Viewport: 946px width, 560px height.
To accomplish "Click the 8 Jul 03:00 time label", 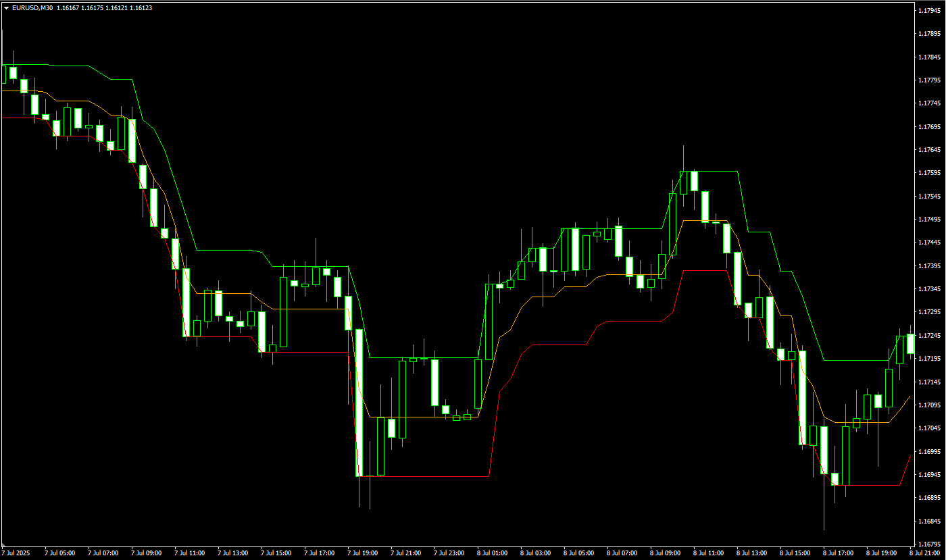I will tap(535, 553).
